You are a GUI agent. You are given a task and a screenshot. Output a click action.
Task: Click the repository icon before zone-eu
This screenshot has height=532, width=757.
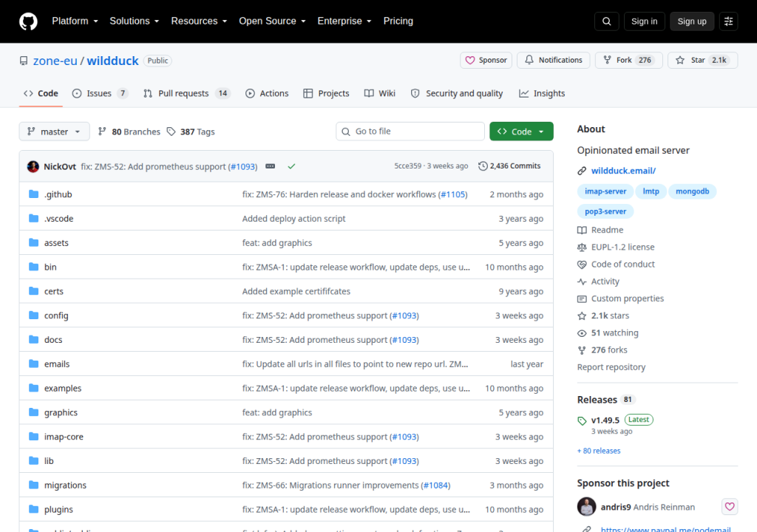[24, 61]
